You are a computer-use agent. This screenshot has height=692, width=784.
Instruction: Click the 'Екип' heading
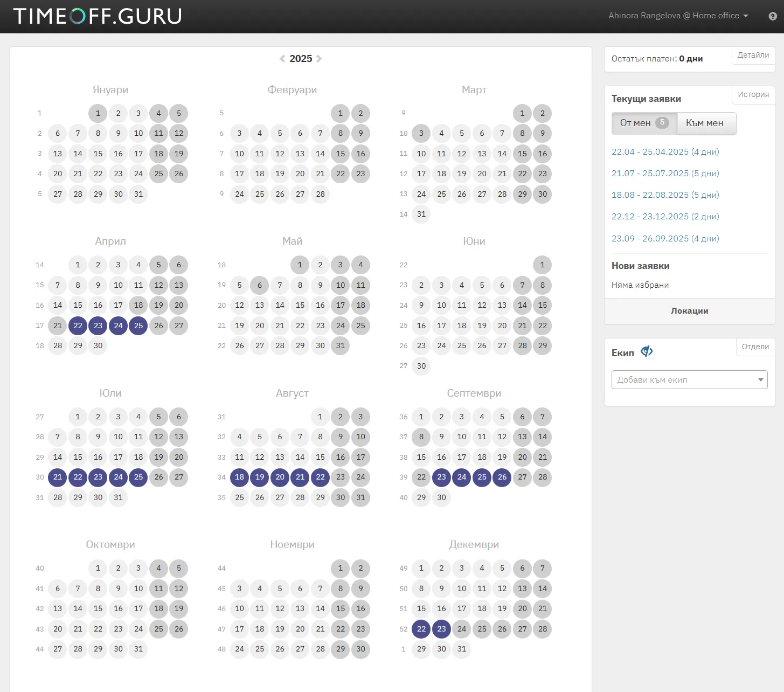click(623, 353)
